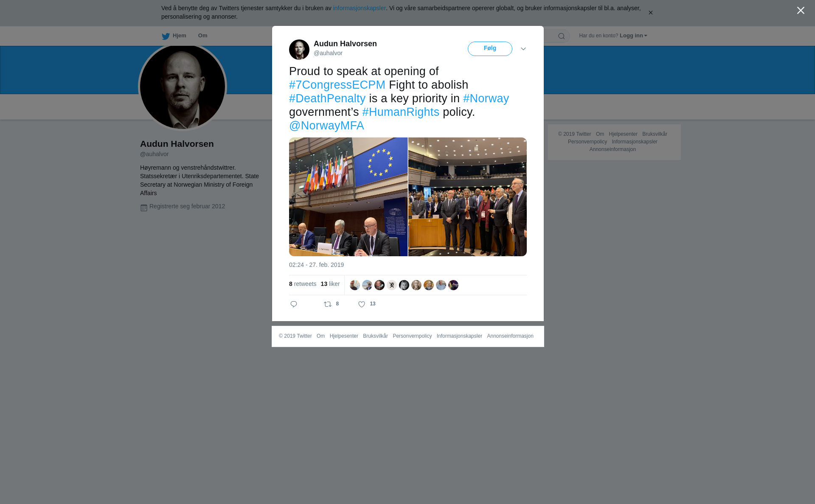Click the retweet icon under the tweet
The width and height of the screenshot is (815, 504).
tap(328, 304)
